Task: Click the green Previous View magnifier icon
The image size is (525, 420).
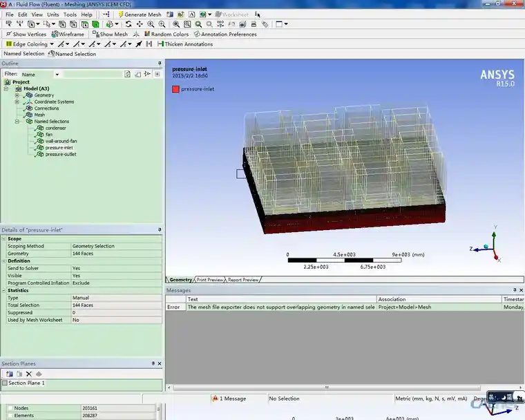Action: coord(198,24)
